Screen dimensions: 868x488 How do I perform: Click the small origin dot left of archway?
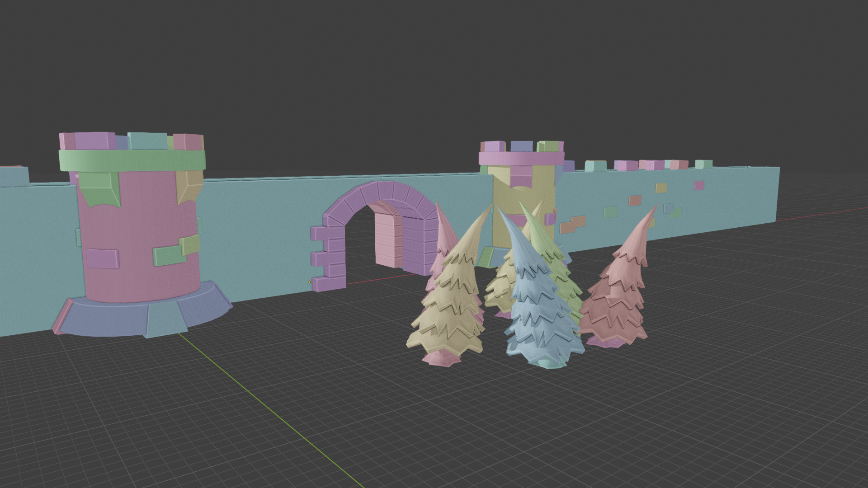pos(309,282)
